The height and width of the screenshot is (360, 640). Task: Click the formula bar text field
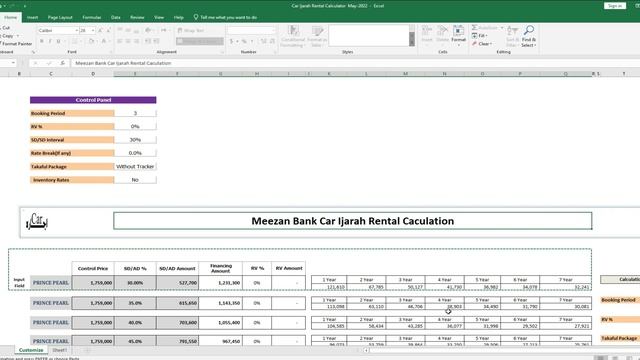355,63
